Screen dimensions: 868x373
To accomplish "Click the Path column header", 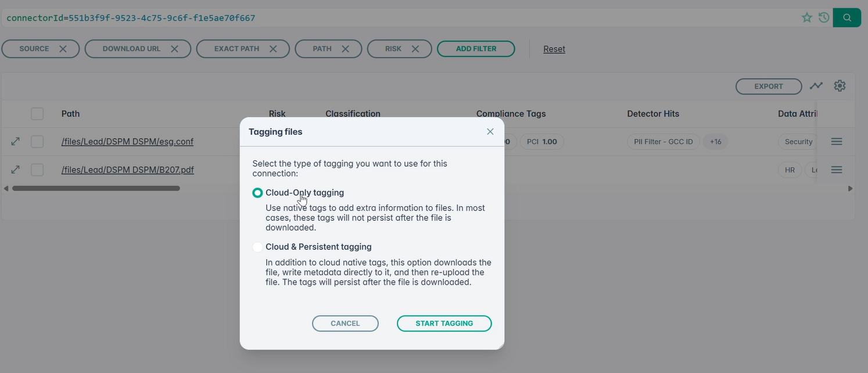I will pos(70,114).
